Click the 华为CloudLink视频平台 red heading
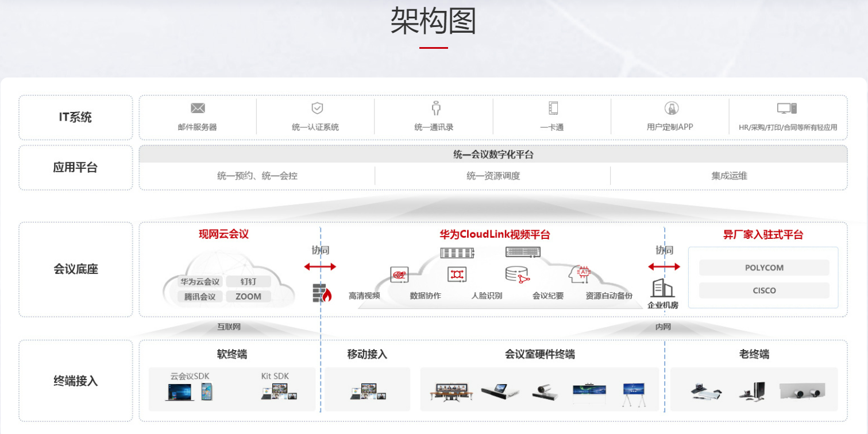This screenshot has height=434, width=868. click(x=495, y=234)
